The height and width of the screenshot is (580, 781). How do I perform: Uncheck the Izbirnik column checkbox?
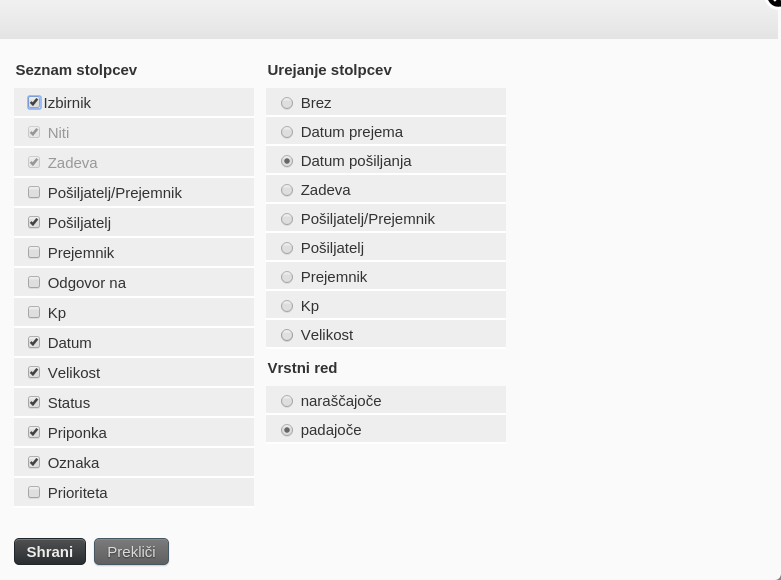tap(34, 103)
